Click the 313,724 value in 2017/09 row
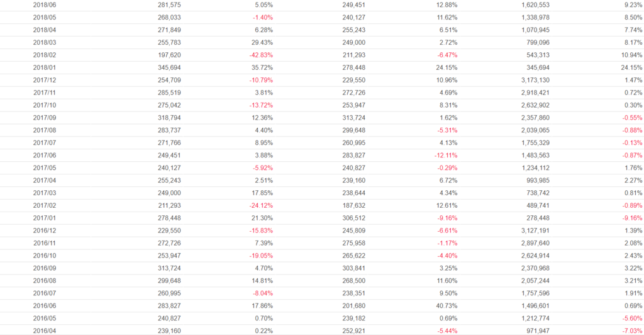Viewport: 644px width, 335px height. coord(353,118)
